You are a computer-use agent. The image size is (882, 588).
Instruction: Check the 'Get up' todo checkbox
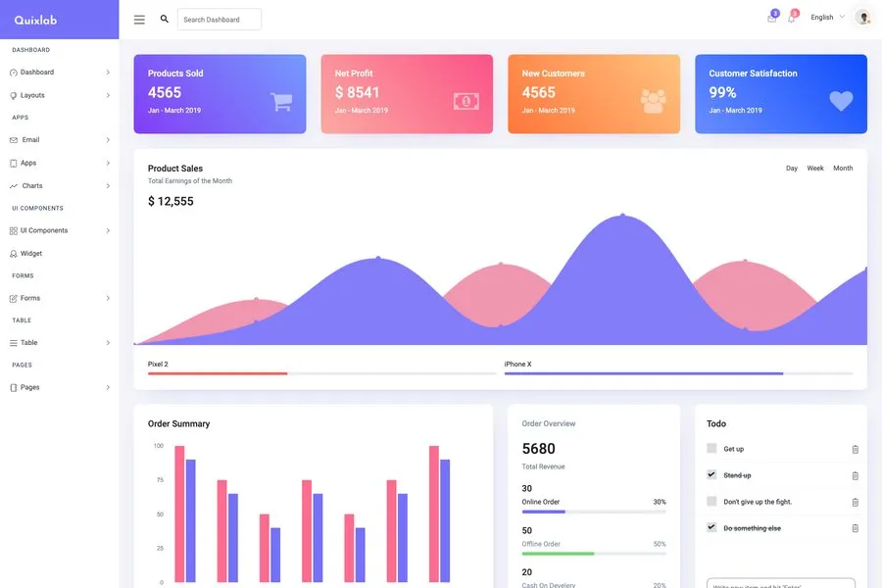click(x=710, y=448)
